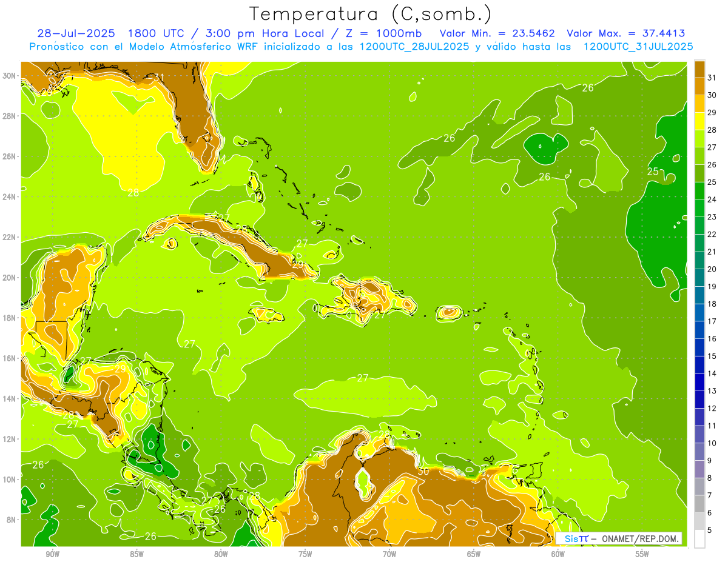Image resolution: width=728 pixels, height=562 pixels.
Task: Click the '26N' latitude label
Action: click(x=10, y=156)
